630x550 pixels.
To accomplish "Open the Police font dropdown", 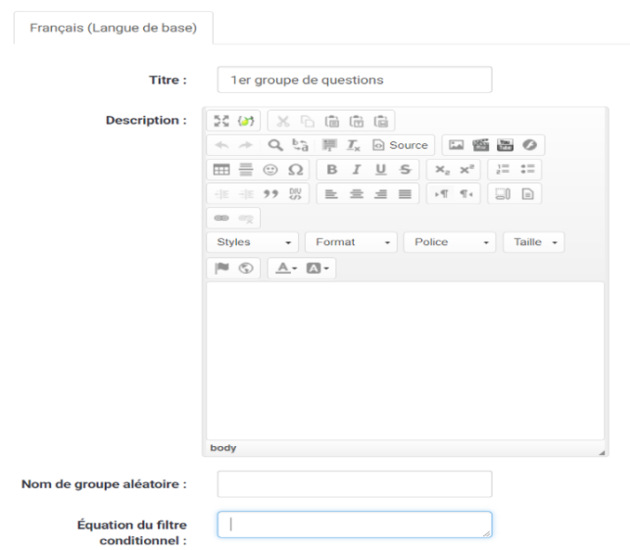I will [x=450, y=242].
